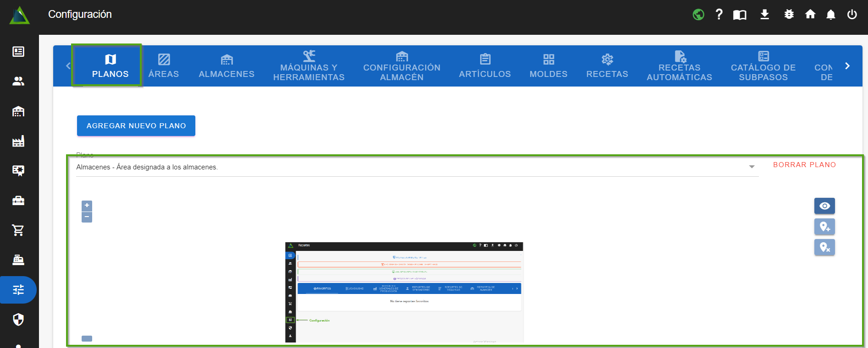Screen dimensions: 868x348
Task: Click the globe language icon
Action: [698, 15]
